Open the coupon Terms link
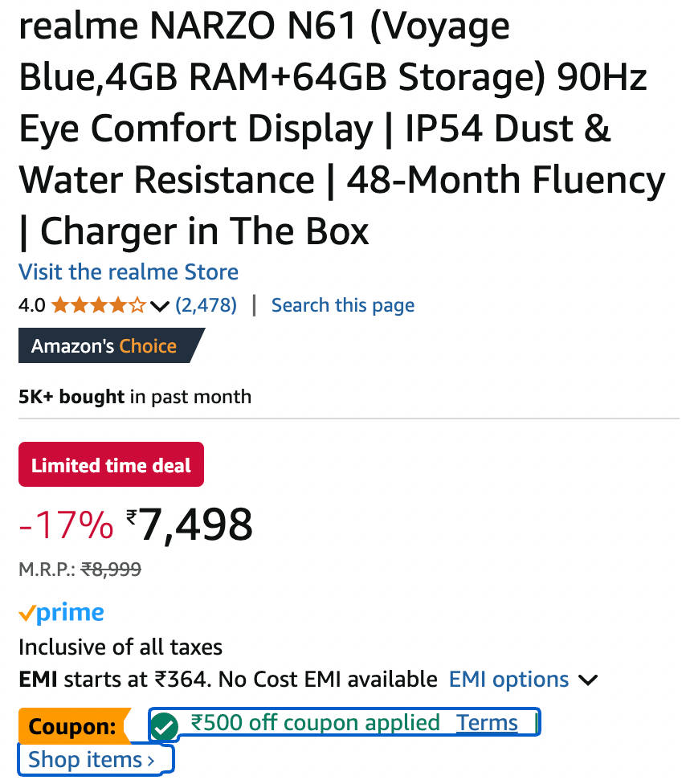Image resolution: width=686 pixels, height=784 pixels. (487, 723)
